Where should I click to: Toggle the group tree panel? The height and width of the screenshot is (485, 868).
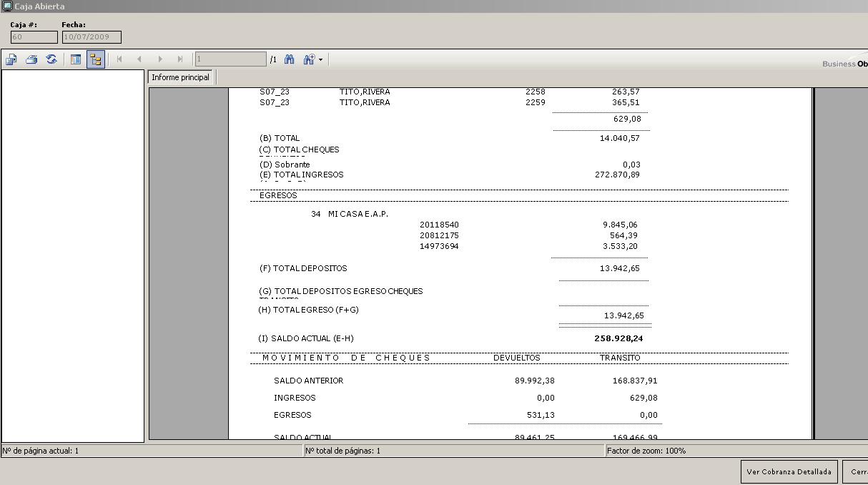click(x=96, y=59)
